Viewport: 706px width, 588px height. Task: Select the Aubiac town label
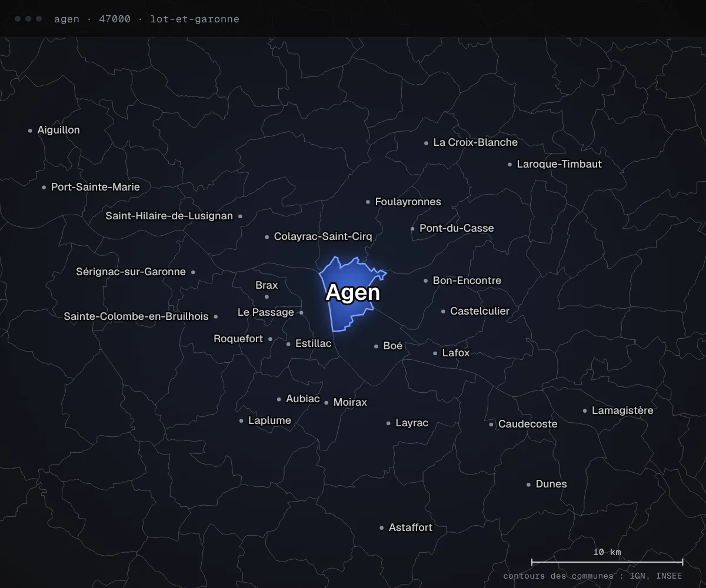303,399
